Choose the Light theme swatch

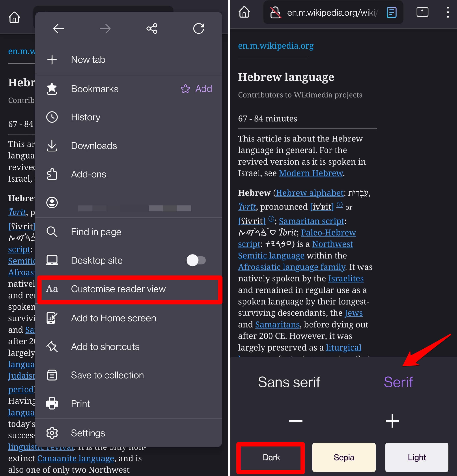coord(417,457)
